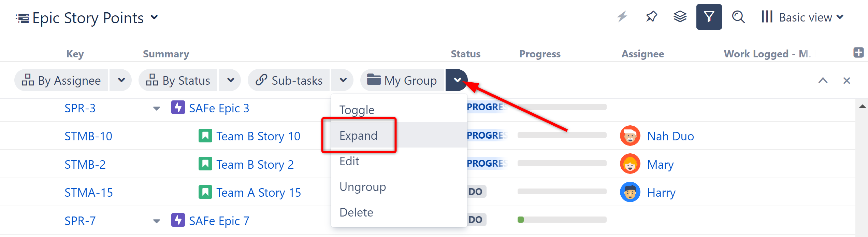Screen dimensions: 868x237
Task: Click Delete in the context menu
Action: tap(356, 212)
